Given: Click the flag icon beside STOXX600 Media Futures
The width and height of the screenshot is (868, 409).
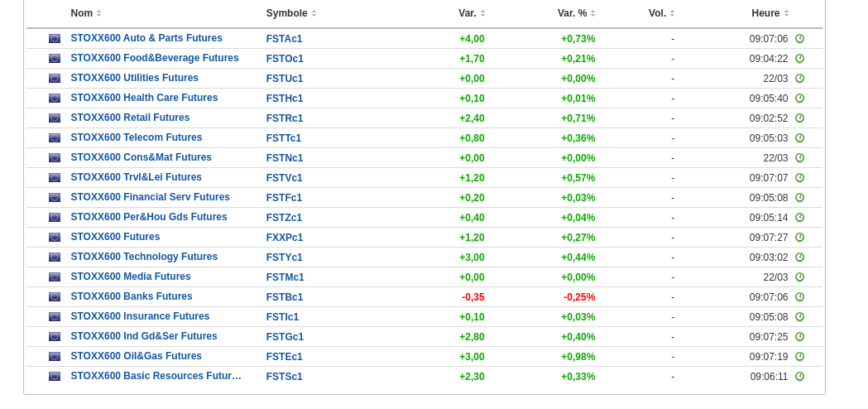Looking at the screenshot, I should pos(55,277).
